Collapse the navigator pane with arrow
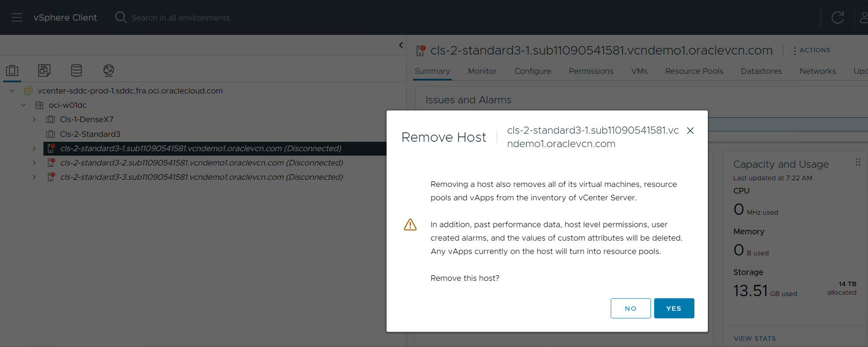The image size is (868, 347). pos(401,45)
